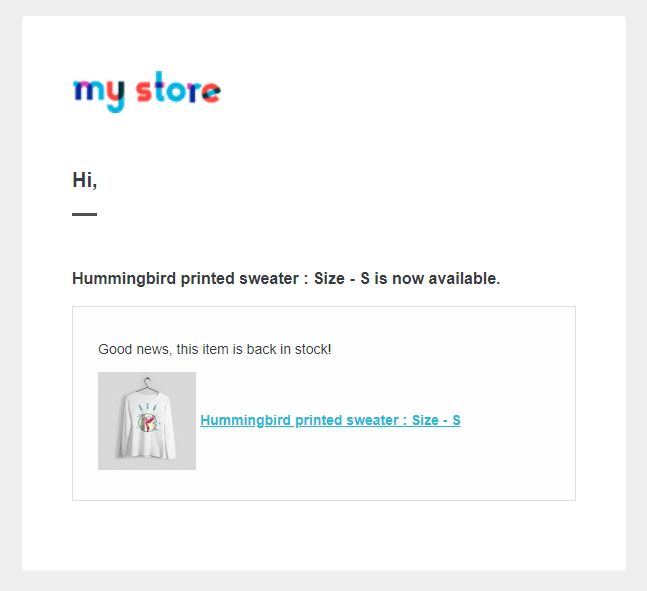647x591 pixels.
Task: Open the Hummingbird printed sweater product link
Action: pyautogui.click(x=330, y=420)
